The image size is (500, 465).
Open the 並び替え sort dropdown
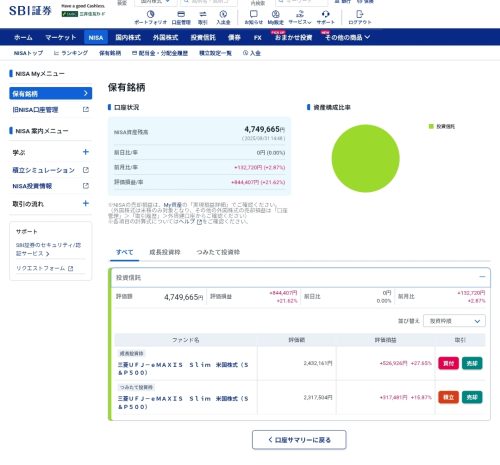coord(454,321)
